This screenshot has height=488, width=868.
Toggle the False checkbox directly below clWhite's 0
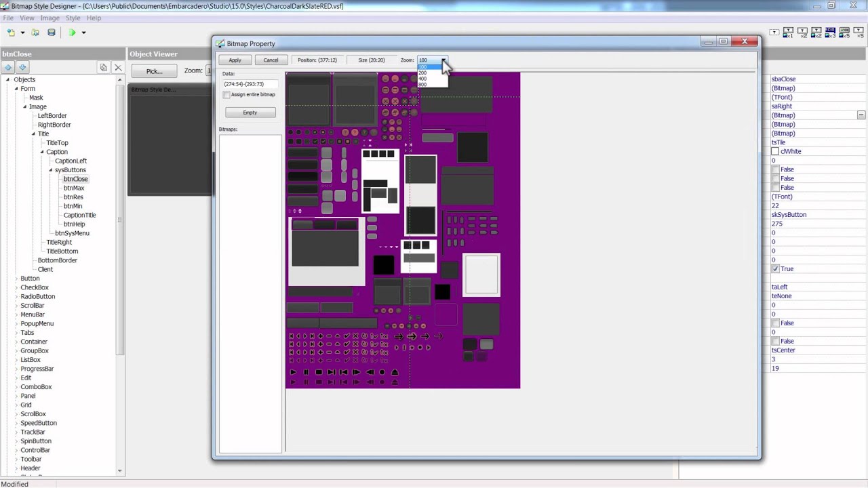click(x=775, y=169)
